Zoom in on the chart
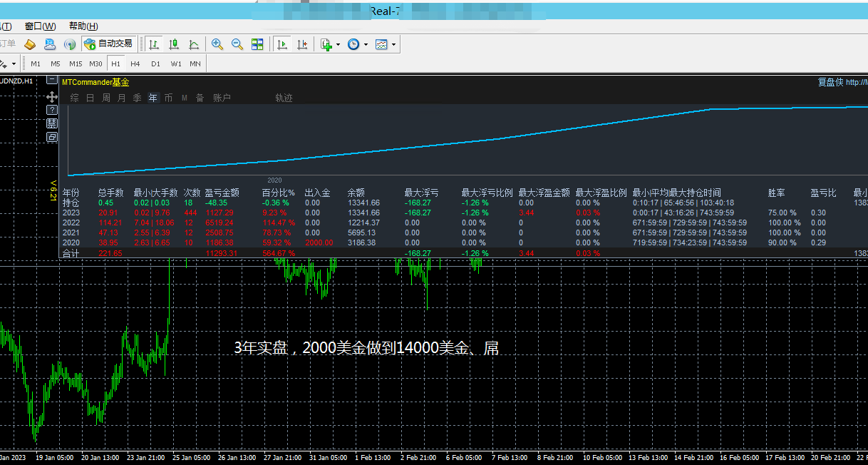Image resolution: width=868 pixels, height=465 pixels. click(217, 44)
